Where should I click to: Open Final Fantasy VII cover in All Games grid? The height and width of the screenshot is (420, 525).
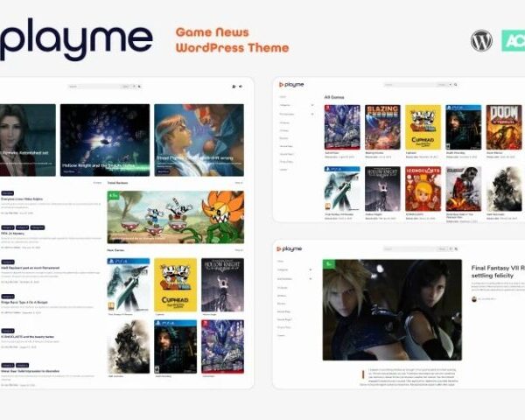pos(342,189)
